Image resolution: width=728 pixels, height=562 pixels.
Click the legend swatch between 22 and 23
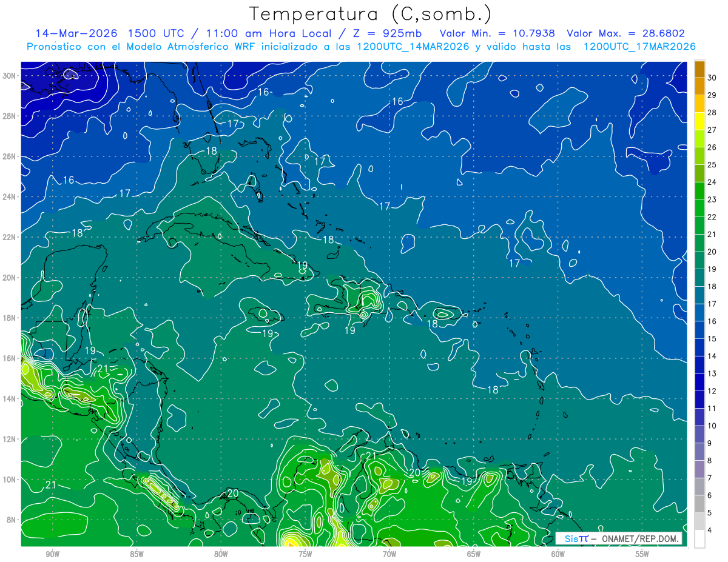click(699, 209)
